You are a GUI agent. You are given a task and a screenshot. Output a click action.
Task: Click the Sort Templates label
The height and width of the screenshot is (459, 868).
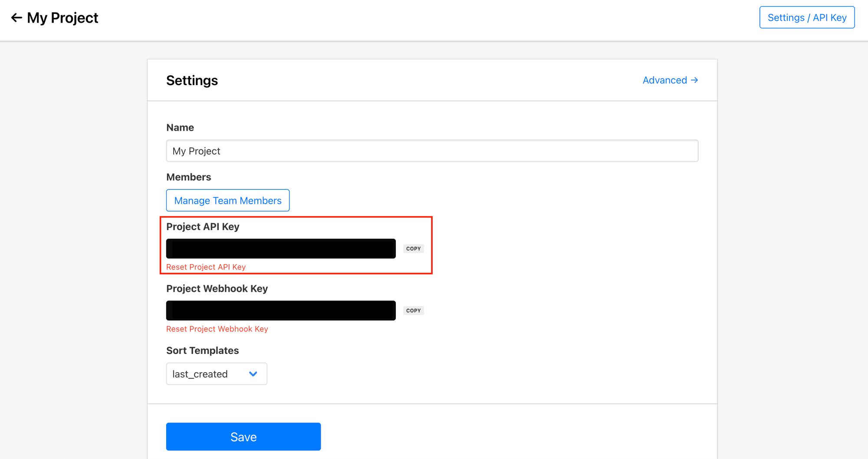pos(202,350)
